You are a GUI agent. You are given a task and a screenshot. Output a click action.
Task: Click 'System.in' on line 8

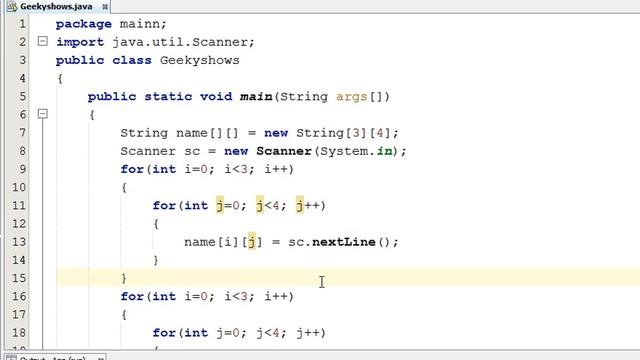(x=356, y=151)
